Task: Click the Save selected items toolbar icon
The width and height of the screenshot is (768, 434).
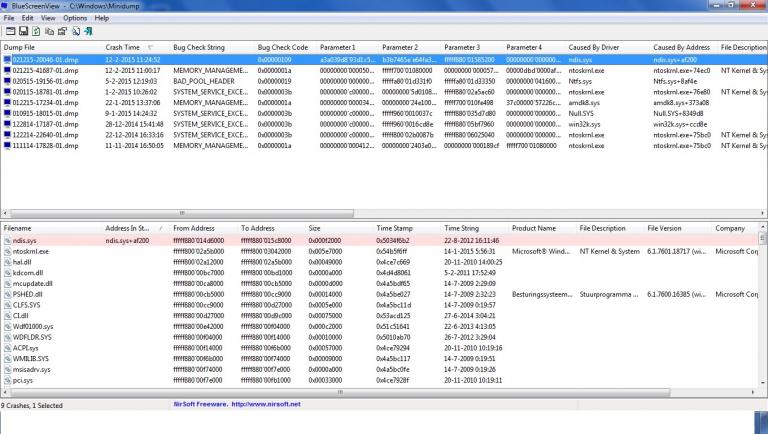Action: coord(23,32)
